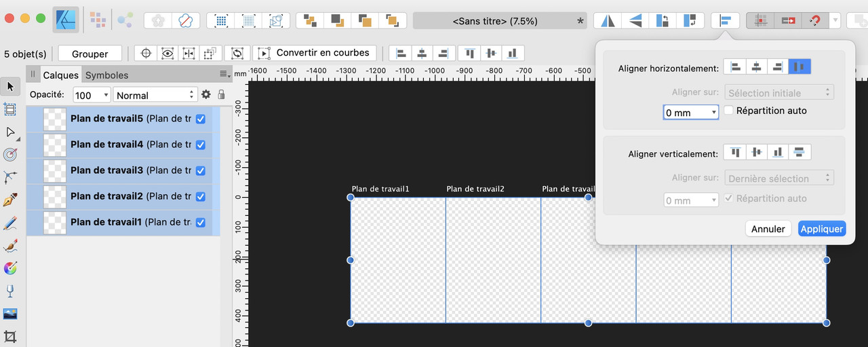Click the Grouper button
Viewport: 868px width, 347px height.
(90, 54)
